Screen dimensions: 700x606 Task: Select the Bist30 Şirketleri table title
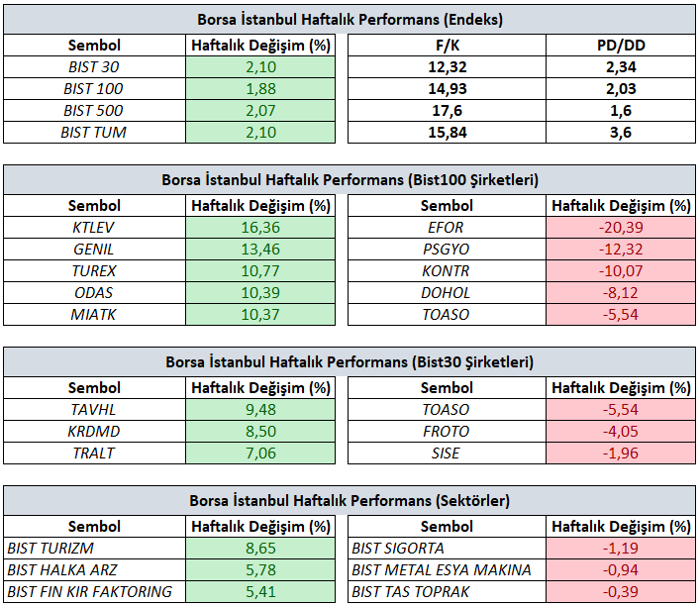coord(350,361)
